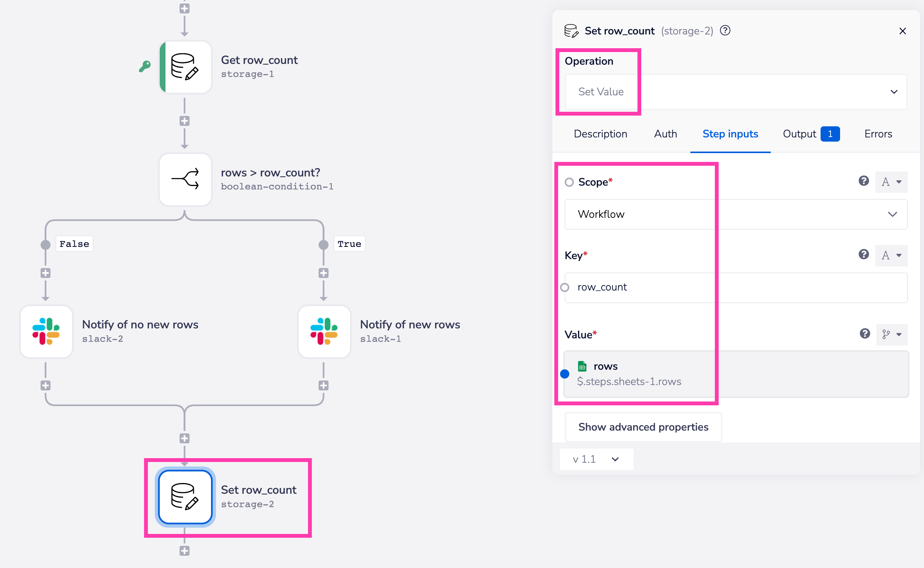Image resolution: width=924 pixels, height=568 pixels.
Task: Select the Get row_count storage step icon
Action: [185, 67]
